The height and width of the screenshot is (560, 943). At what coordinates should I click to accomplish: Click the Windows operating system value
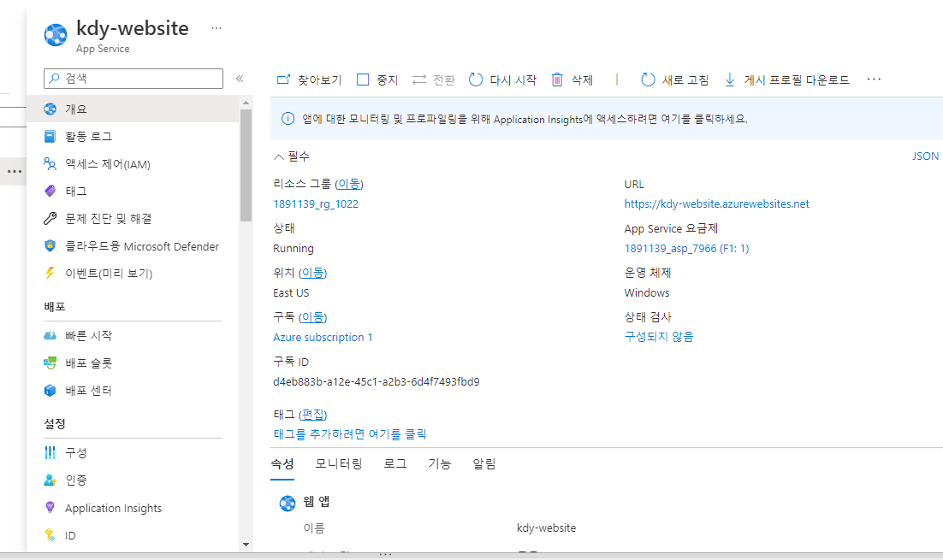click(647, 293)
